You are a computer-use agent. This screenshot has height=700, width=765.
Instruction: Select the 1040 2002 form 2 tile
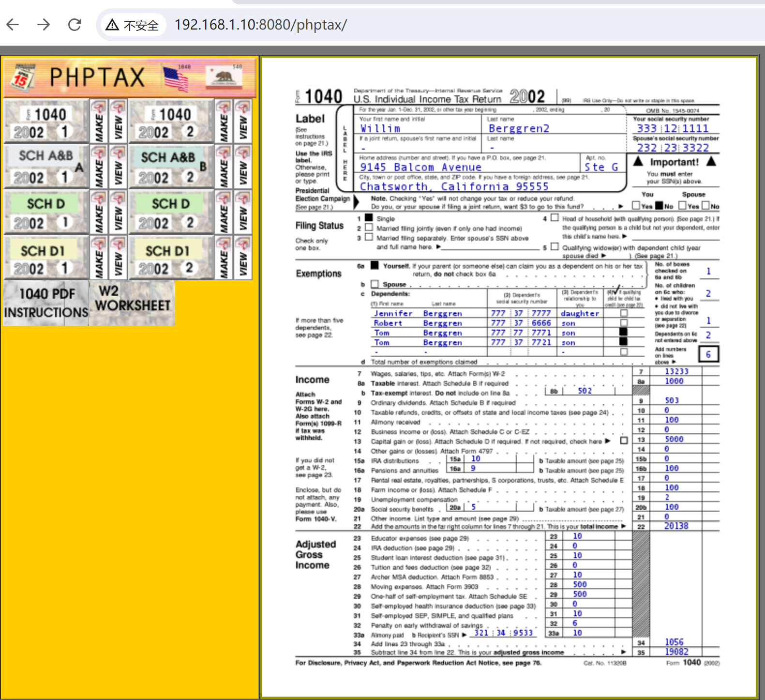(171, 122)
